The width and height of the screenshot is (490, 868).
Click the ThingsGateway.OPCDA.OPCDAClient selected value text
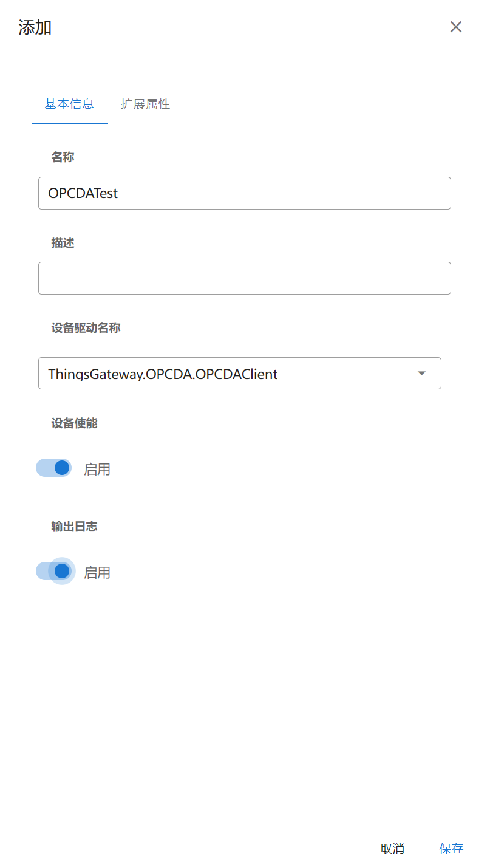163,374
